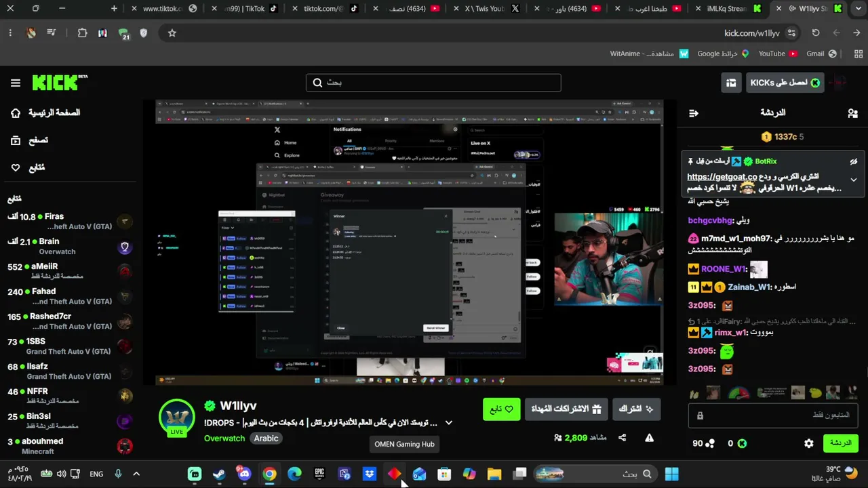The height and width of the screenshot is (488, 868).
Task: Open the Firas channel in sidebar
Action: [x=70, y=222]
